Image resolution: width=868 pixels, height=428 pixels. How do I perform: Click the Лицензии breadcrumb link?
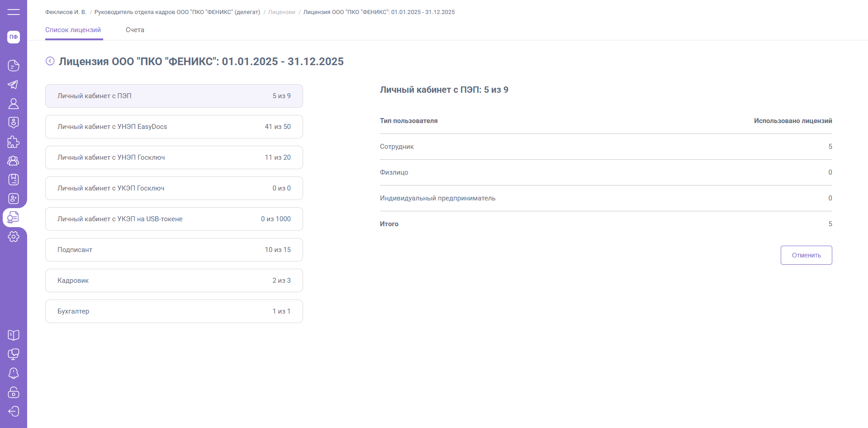click(281, 12)
